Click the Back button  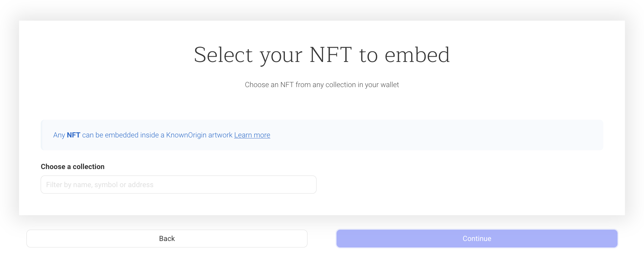pos(167,238)
